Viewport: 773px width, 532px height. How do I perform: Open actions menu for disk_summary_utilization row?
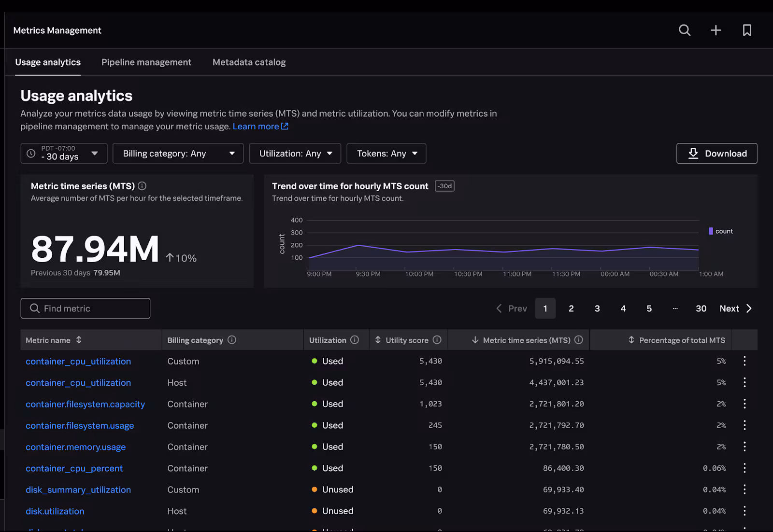click(x=744, y=490)
